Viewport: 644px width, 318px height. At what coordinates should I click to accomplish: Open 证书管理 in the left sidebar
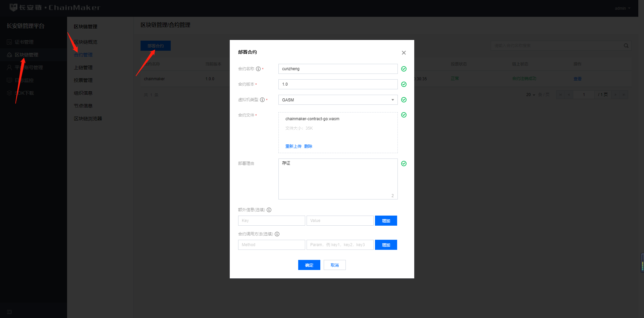[x=24, y=42]
